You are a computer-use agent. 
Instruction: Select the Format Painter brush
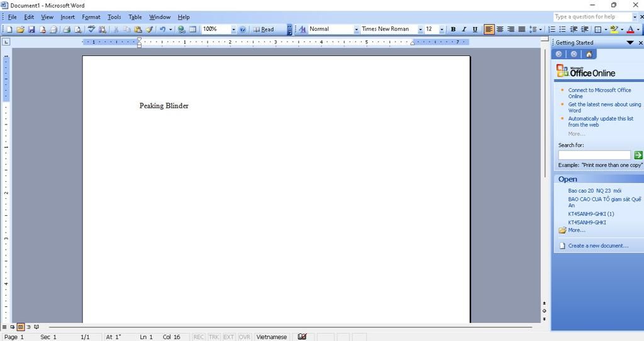coord(150,29)
